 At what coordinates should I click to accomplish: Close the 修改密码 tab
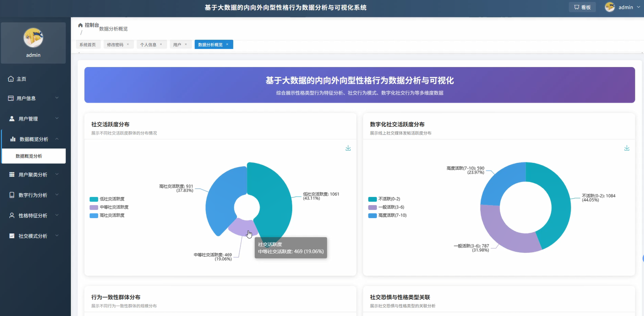[x=128, y=44]
